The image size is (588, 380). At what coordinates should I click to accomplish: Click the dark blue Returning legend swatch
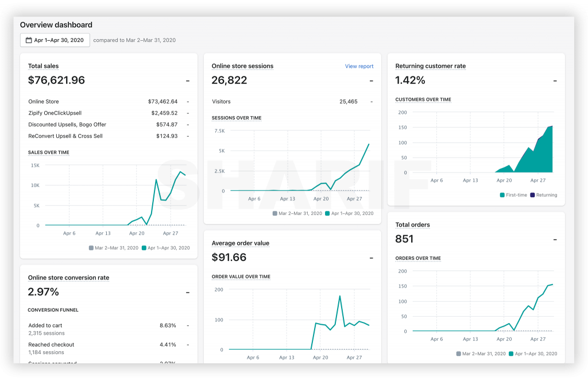532,195
